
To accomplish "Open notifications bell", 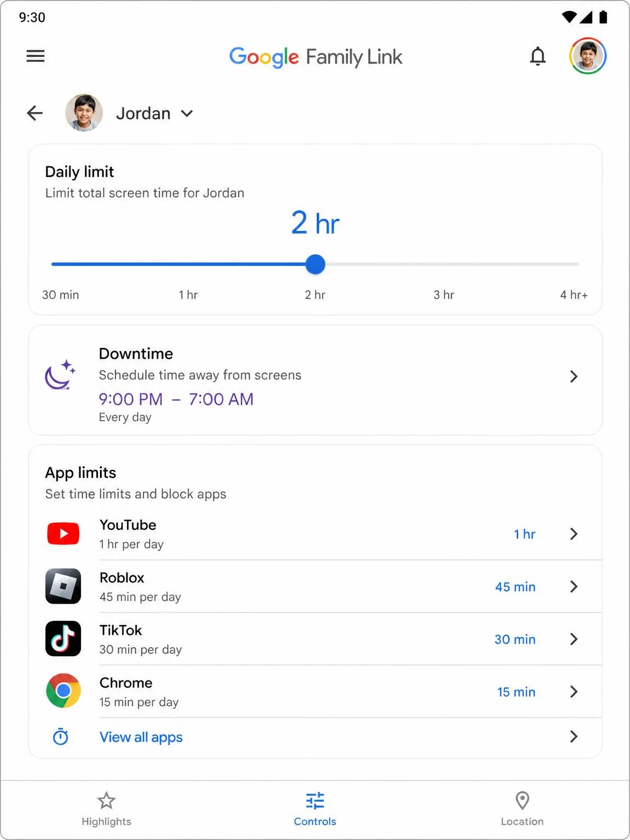I will (538, 56).
